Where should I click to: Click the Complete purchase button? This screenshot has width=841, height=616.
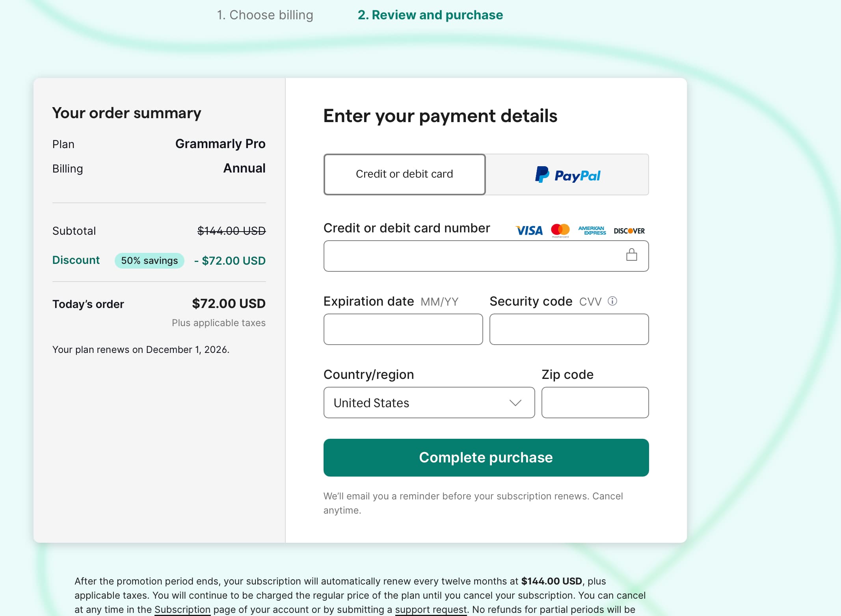(486, 457)
